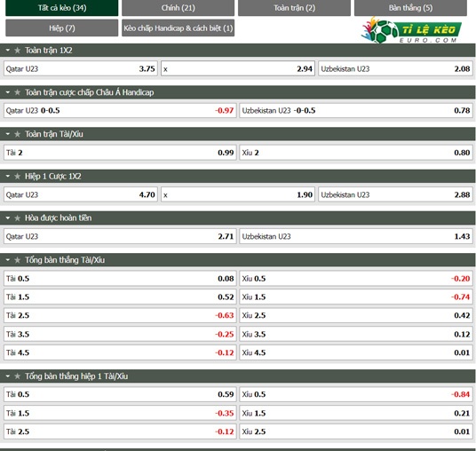Star the Toàn trận 1X2 market

click(17, 51)
